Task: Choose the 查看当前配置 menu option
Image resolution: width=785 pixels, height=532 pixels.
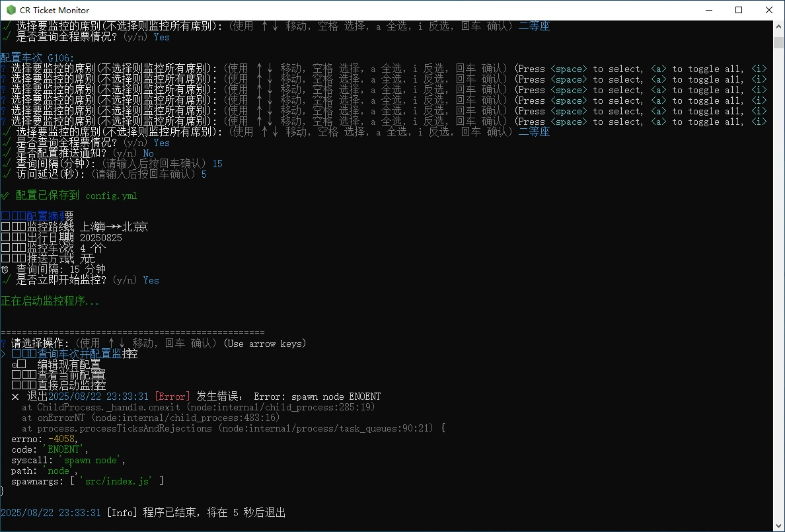Action: [x=71, y=375]
